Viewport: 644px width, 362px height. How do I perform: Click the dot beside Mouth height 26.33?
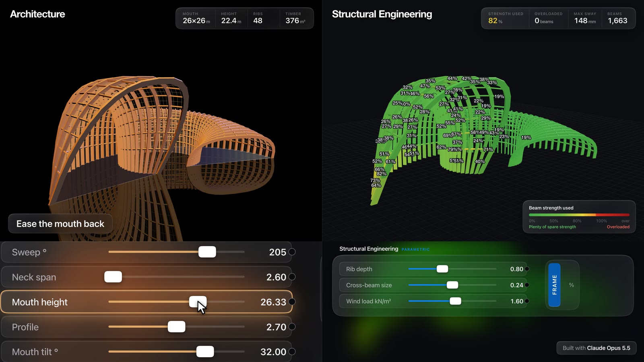coord(292,302)
